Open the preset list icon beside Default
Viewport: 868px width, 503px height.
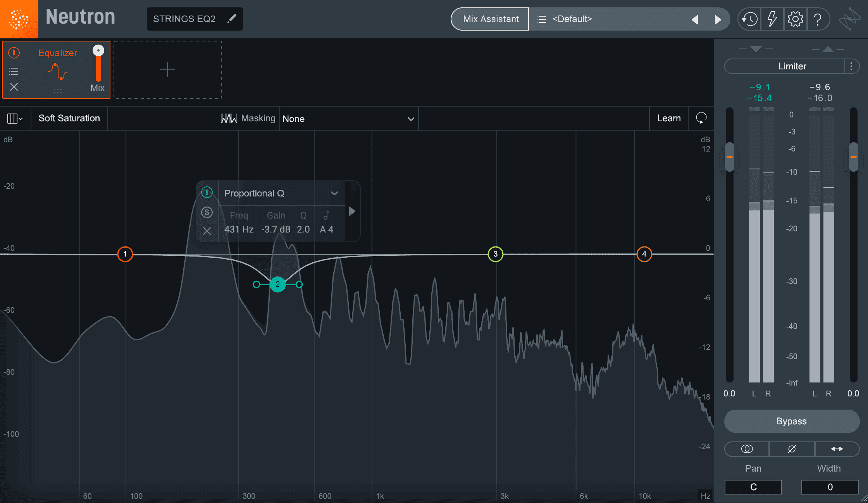(541, 19)
